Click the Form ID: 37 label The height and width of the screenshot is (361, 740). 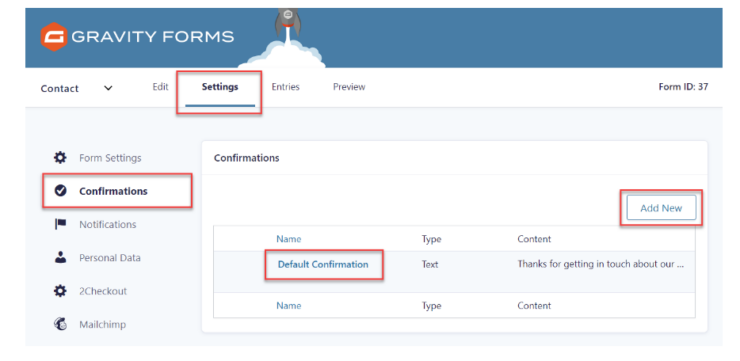(683, 87)
